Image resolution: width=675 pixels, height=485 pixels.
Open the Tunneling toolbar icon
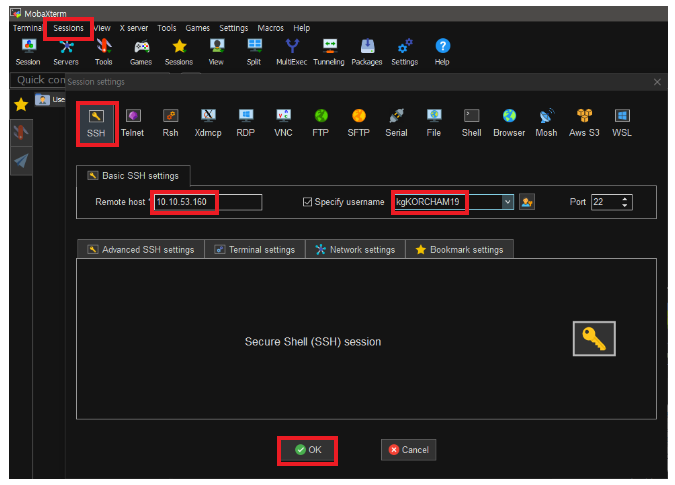(329, 52)
